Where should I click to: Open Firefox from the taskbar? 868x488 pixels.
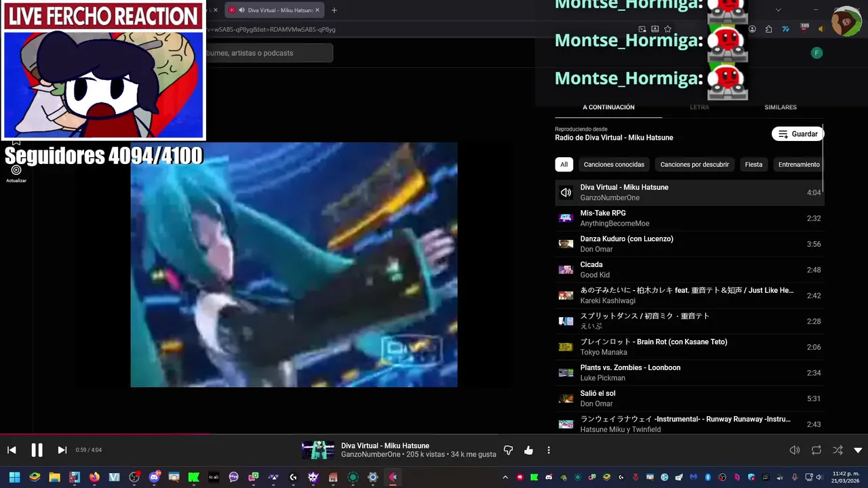click(94, 477)
